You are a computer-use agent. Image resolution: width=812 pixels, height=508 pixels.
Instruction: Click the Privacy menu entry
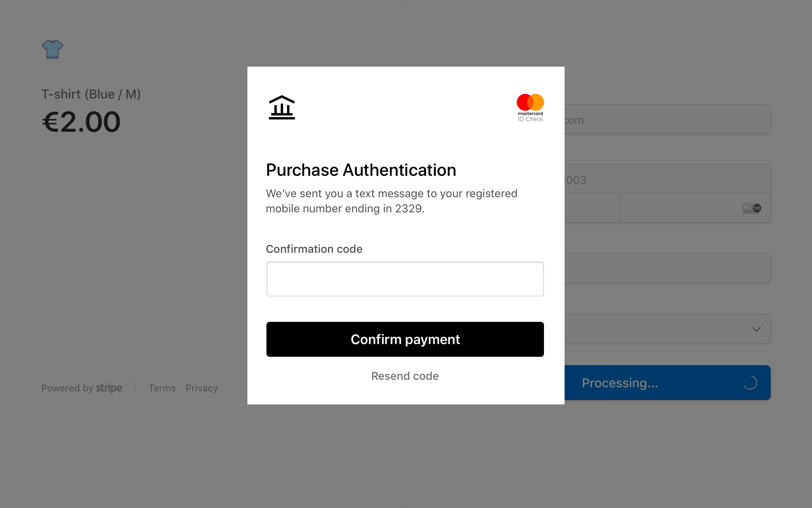201,388
